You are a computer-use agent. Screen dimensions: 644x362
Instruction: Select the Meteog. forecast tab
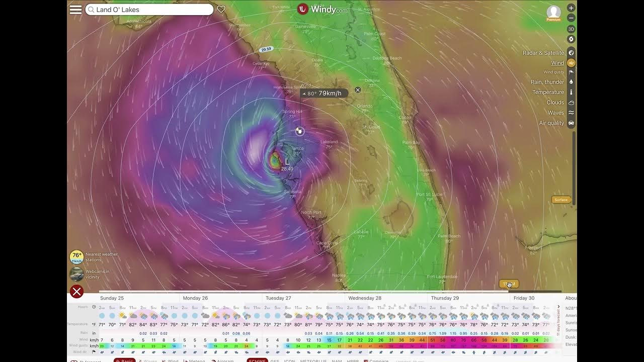[x=194, y=360]
